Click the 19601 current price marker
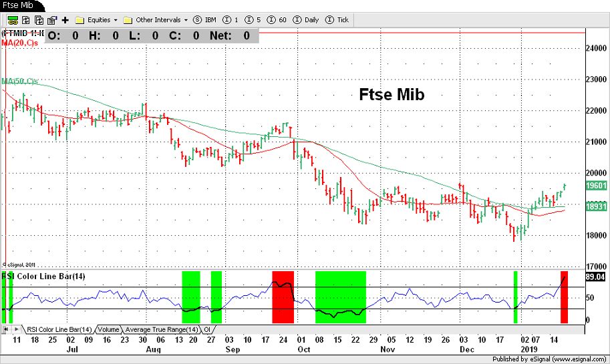Image resolution: width=610 pixels, height=364 pixels. coord(596,186)
